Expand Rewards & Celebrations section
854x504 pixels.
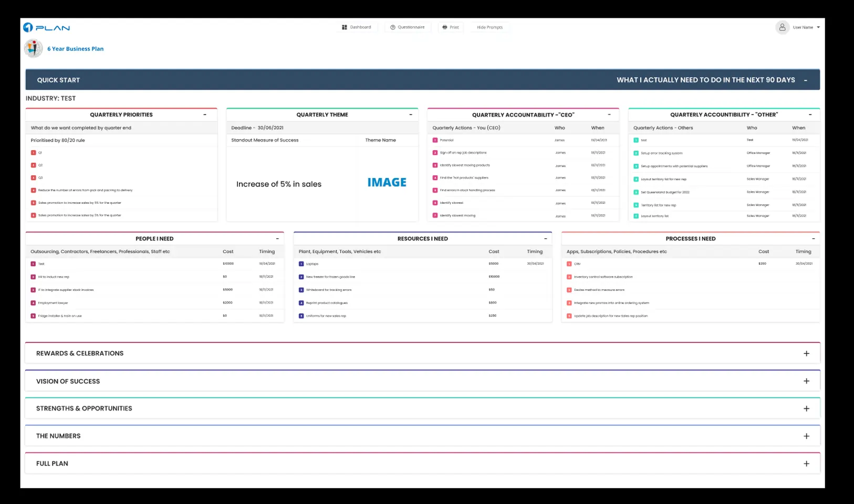[806, 353]
